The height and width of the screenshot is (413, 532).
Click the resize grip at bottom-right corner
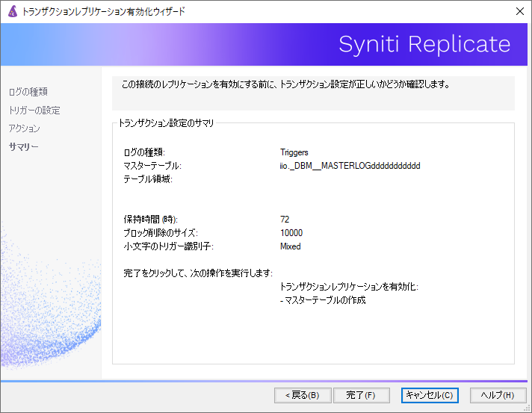[x=528, y=409]
